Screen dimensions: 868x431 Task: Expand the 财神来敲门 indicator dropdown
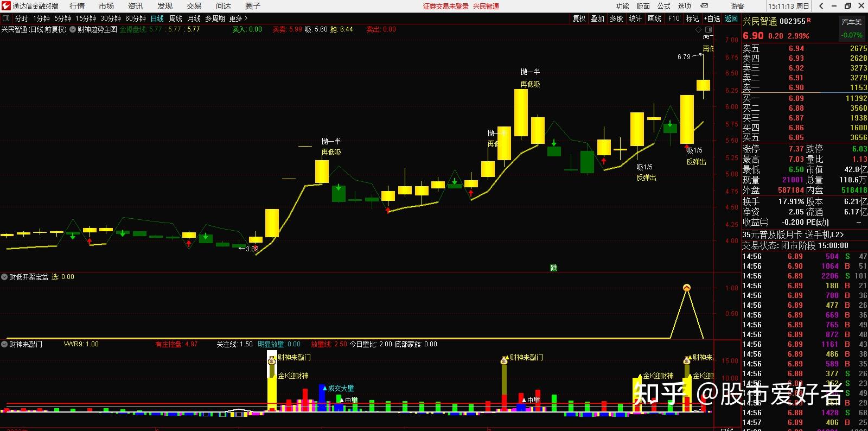(4, 344)
